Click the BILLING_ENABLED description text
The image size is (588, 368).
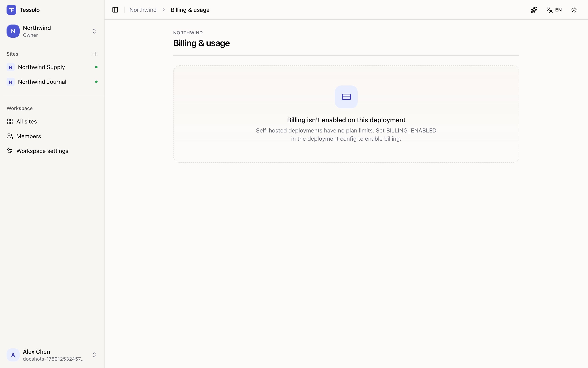click(346, 135)
